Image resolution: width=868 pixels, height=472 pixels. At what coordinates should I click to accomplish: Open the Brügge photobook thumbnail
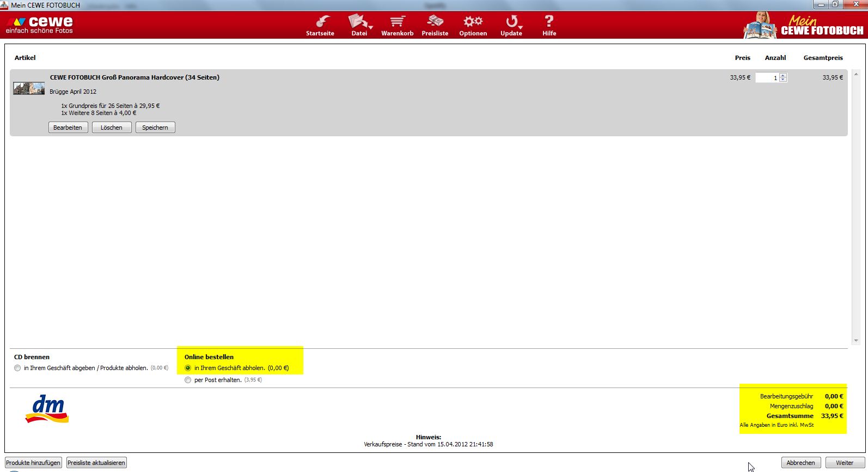[29, 88]
